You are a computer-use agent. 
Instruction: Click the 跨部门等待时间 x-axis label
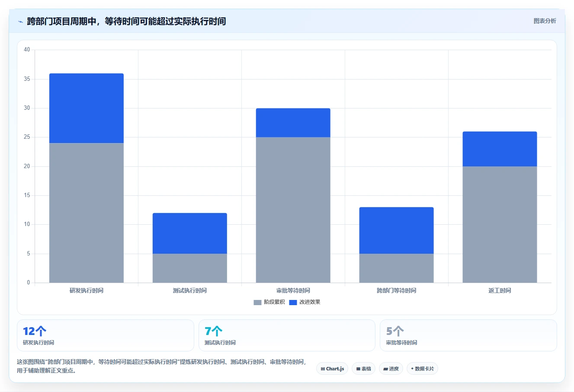coord(397,290)
